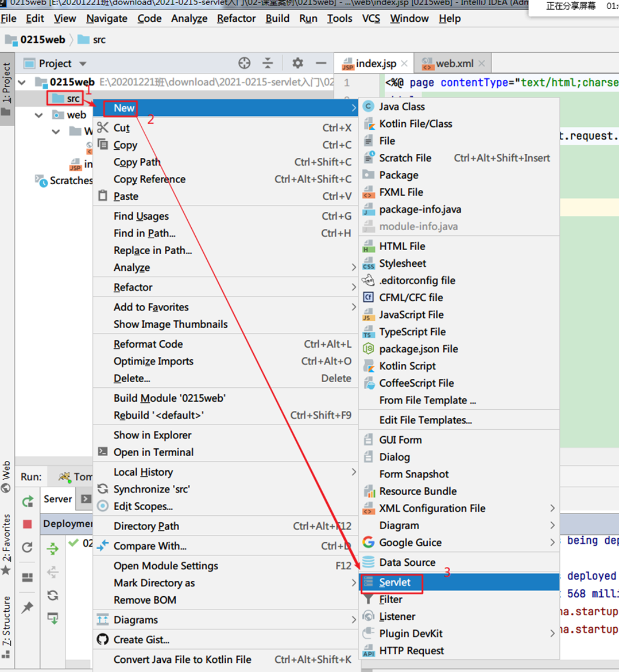Viewport: 619px width, 672px height.
Task: Choose HTTP Request entry
Action: (459, 651)
